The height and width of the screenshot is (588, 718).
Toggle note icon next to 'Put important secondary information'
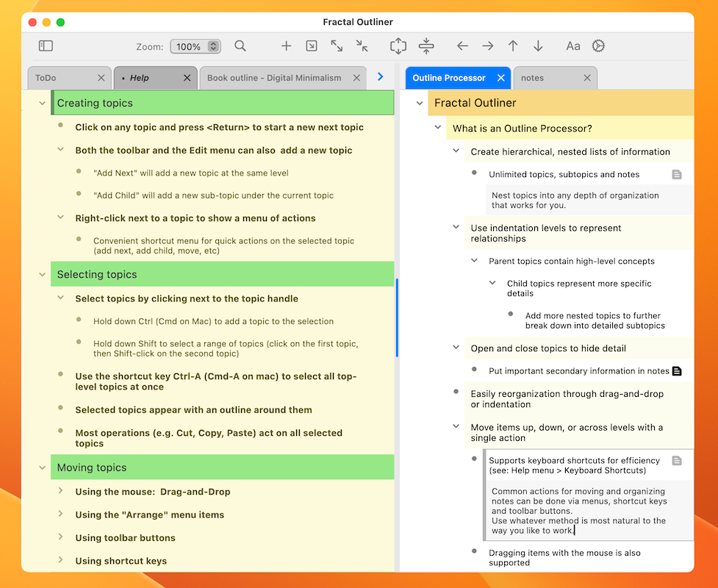tap(677, 371)
